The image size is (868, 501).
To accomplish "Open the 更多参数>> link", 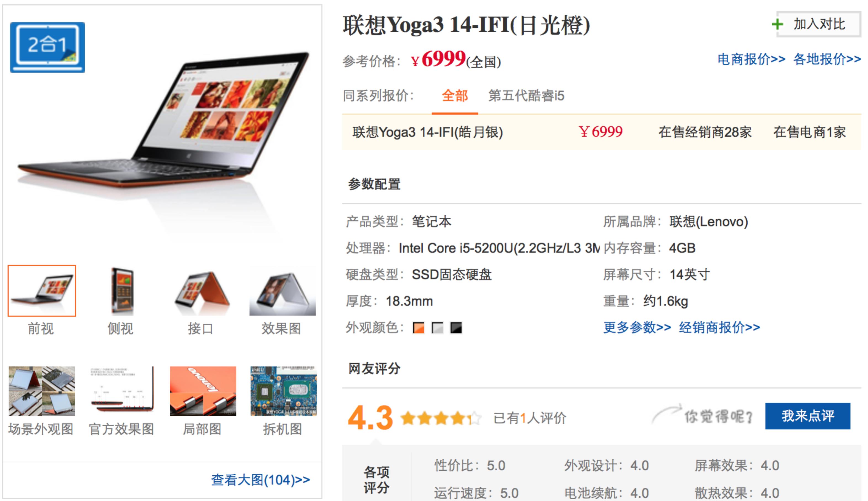I will [x=637, y=327].
